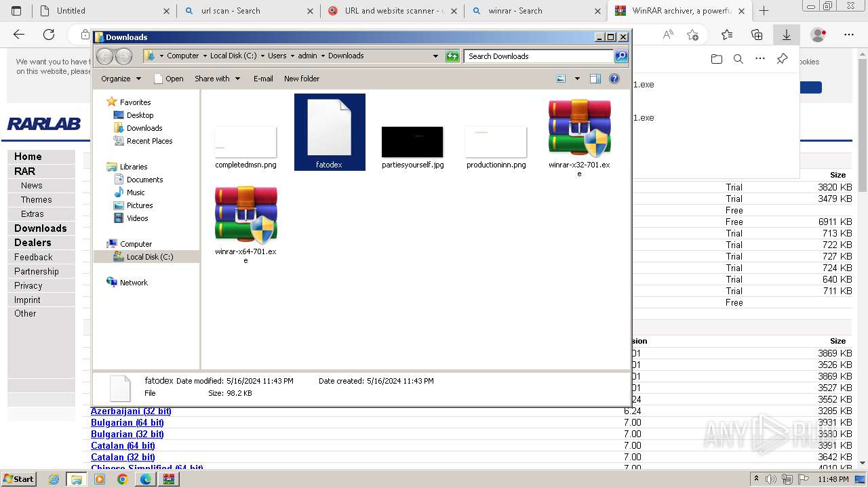Open Edge Collections icon
The height and width of the screenshot is (488, 868).
point(757,35)
